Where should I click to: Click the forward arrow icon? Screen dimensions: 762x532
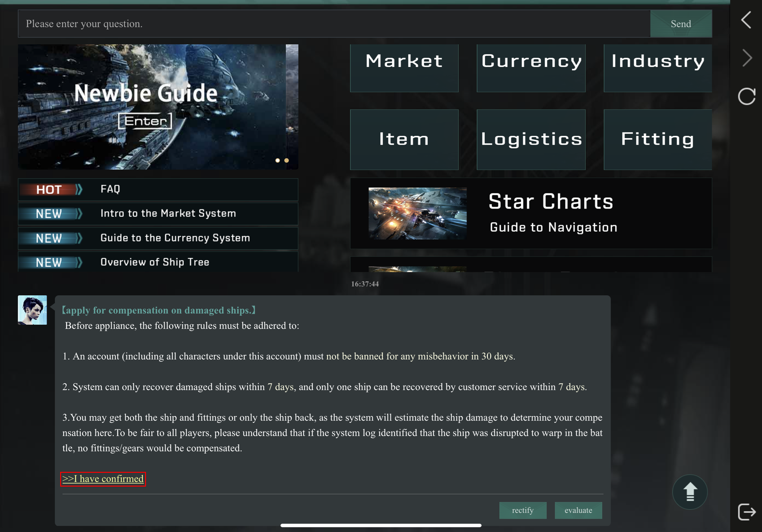click(x=747, y=58)
